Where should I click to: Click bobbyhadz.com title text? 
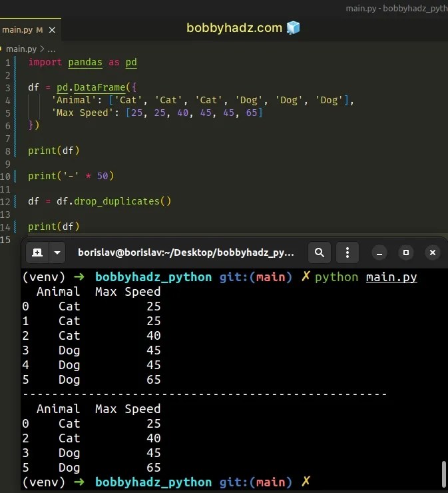point(234,28)
